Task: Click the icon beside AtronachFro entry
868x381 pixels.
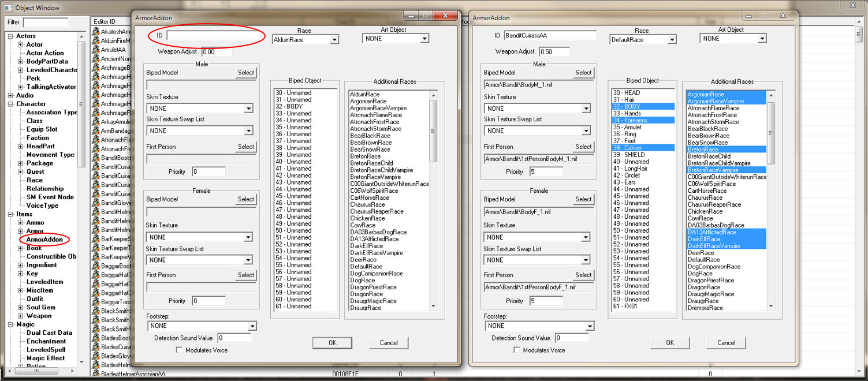Action: pos(96,149)
